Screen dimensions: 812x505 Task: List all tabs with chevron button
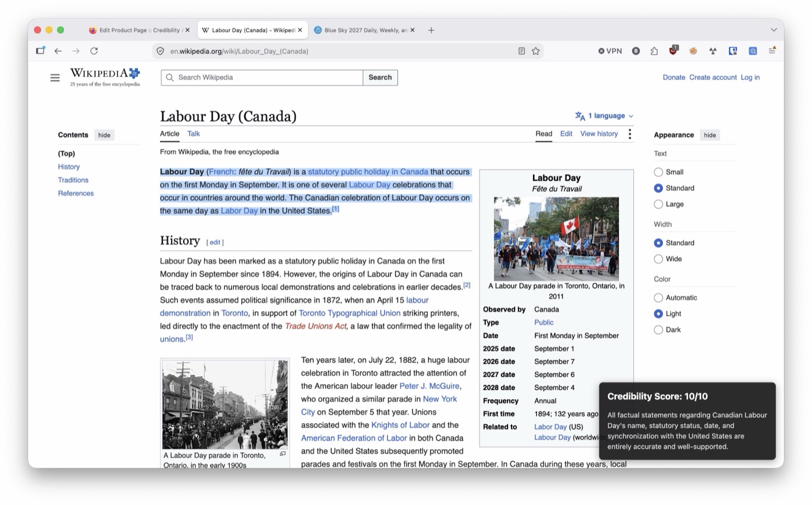tap(774, 30)
